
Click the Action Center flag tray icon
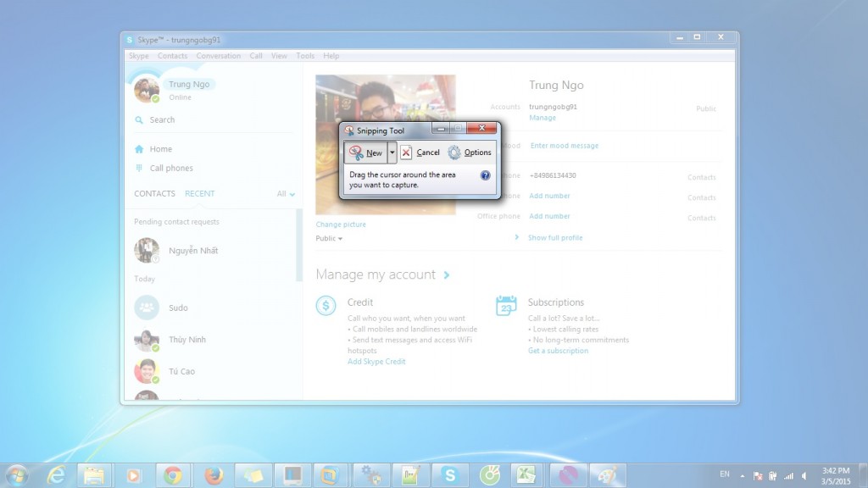(x=758, y=476)
